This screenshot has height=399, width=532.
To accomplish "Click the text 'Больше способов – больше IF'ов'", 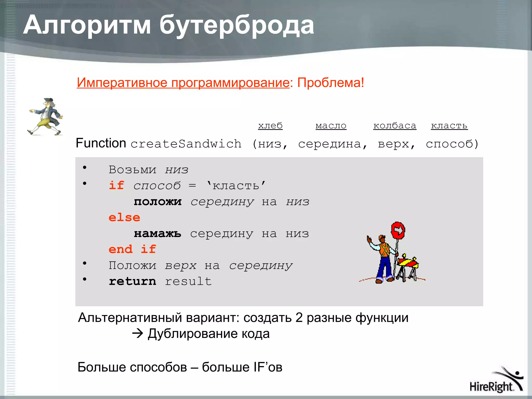I will click(180, 367).
